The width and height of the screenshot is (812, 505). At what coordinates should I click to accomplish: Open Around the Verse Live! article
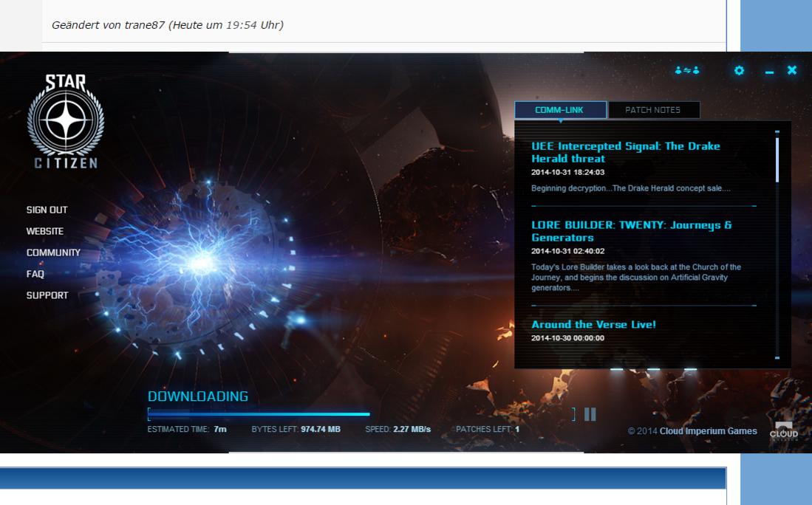point(593,324)
